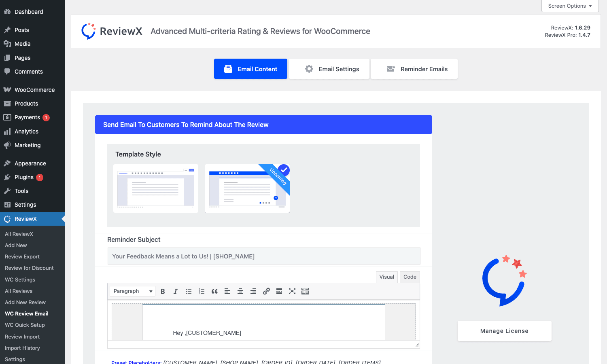607x364 pixels.
Task: Expand Screen Options panel
Action: (x=570, y=6)
